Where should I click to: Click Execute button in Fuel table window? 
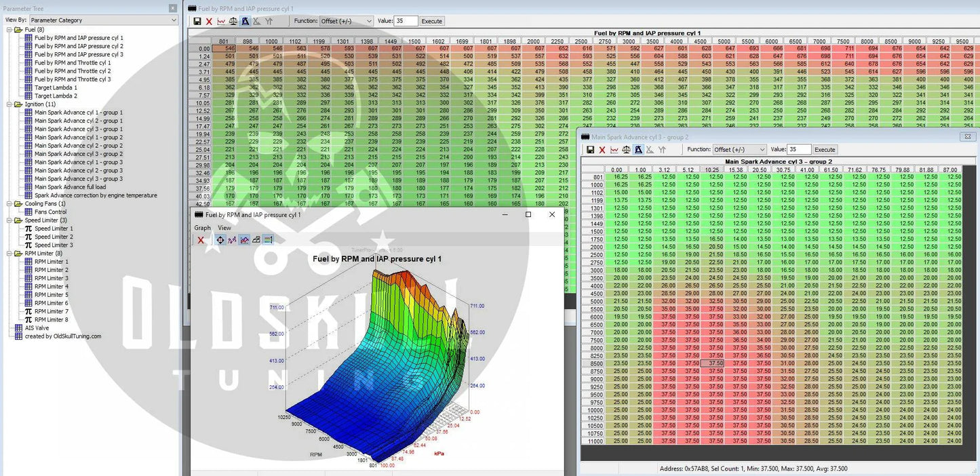[432, 21]
